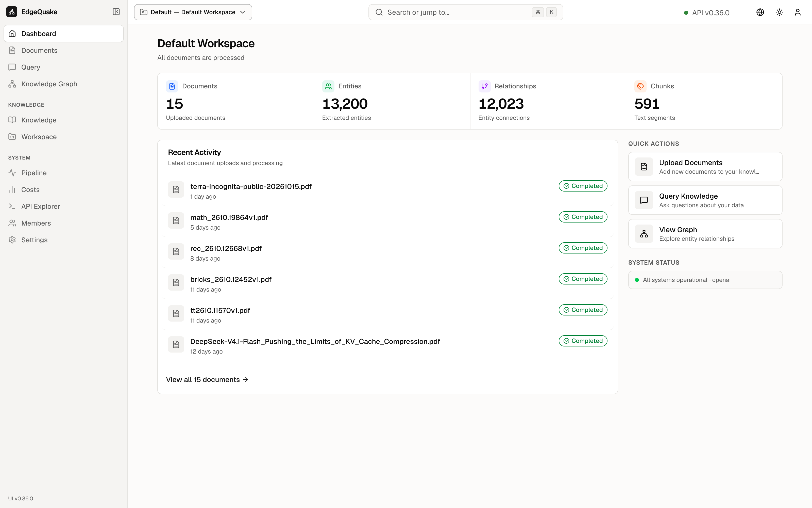Image resolution: width=812 pixels, height=508 pixels.
Task: Open Knowledge Graph in the sidebar
Action: [x=64, y=84]
